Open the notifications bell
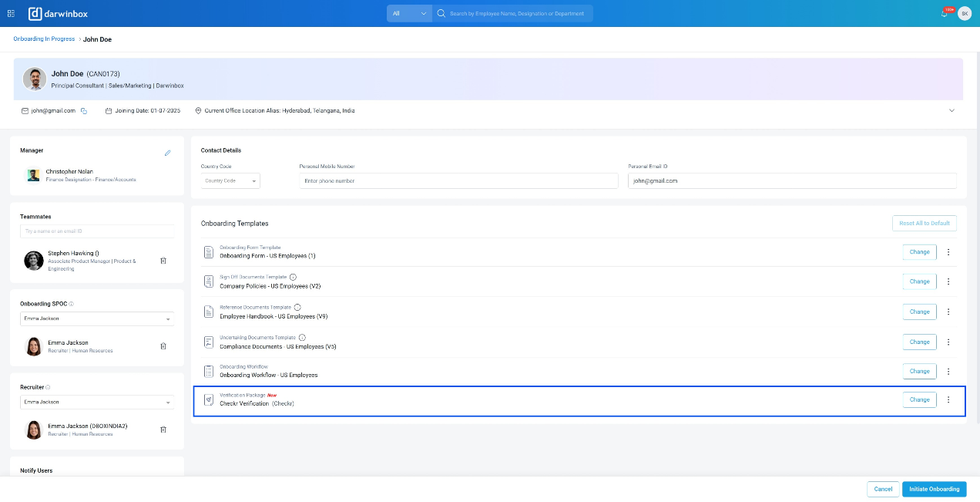 (x=944, y=13)
